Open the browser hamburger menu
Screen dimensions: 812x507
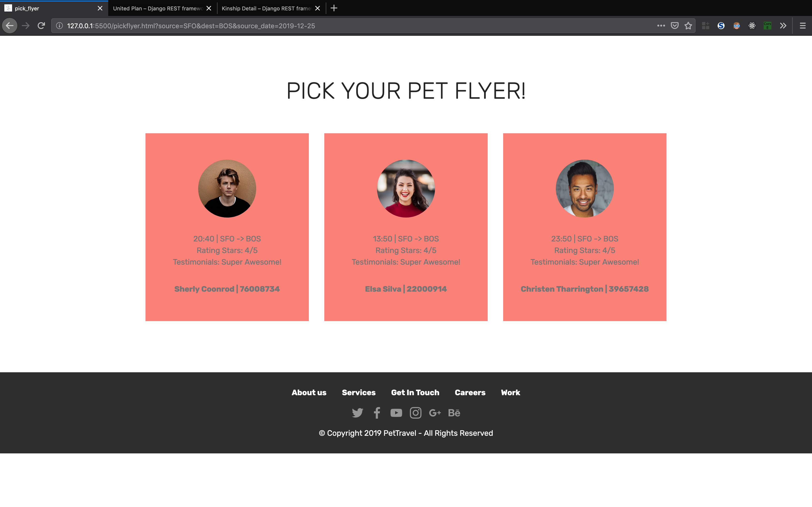[803, 26]
